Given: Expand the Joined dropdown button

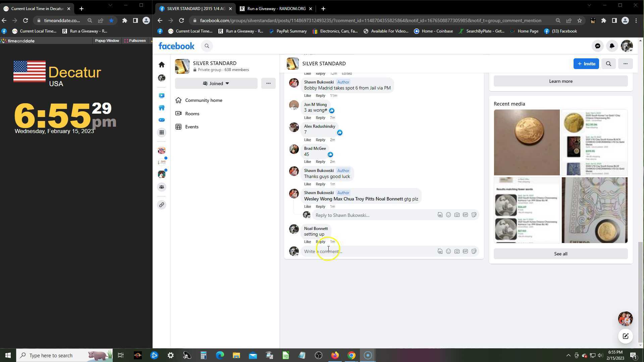Looking at the screenshot, I should (x=216, y=83).
